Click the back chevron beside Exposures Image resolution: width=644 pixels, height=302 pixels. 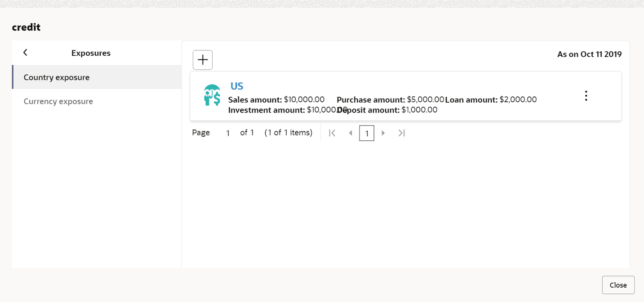pyautogui.click(x=25, y=53)
